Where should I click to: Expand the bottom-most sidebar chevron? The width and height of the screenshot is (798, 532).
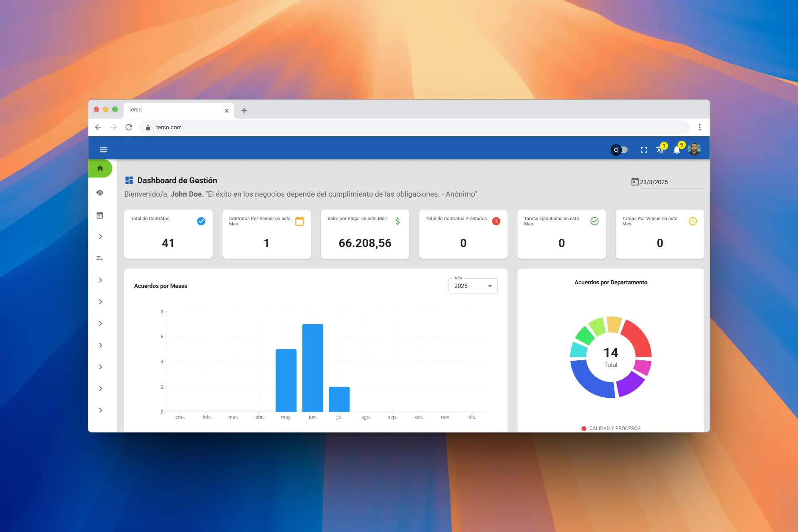[x=101, y=410]
